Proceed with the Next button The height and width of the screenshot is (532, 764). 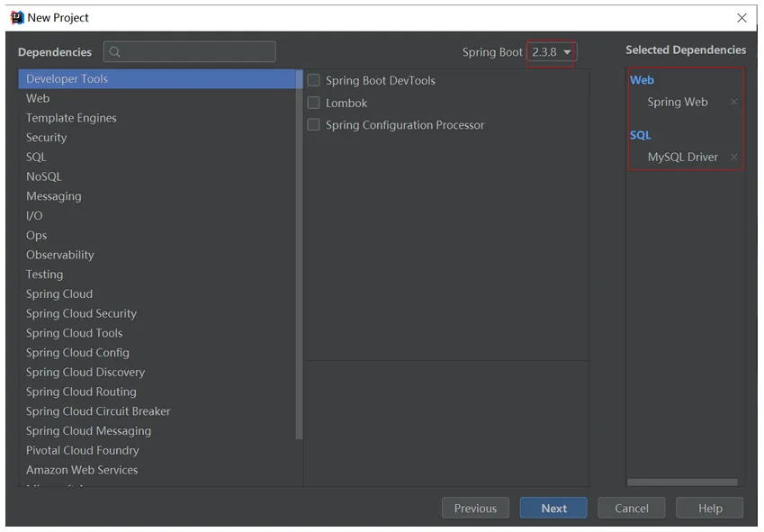(x=553, y=508)
